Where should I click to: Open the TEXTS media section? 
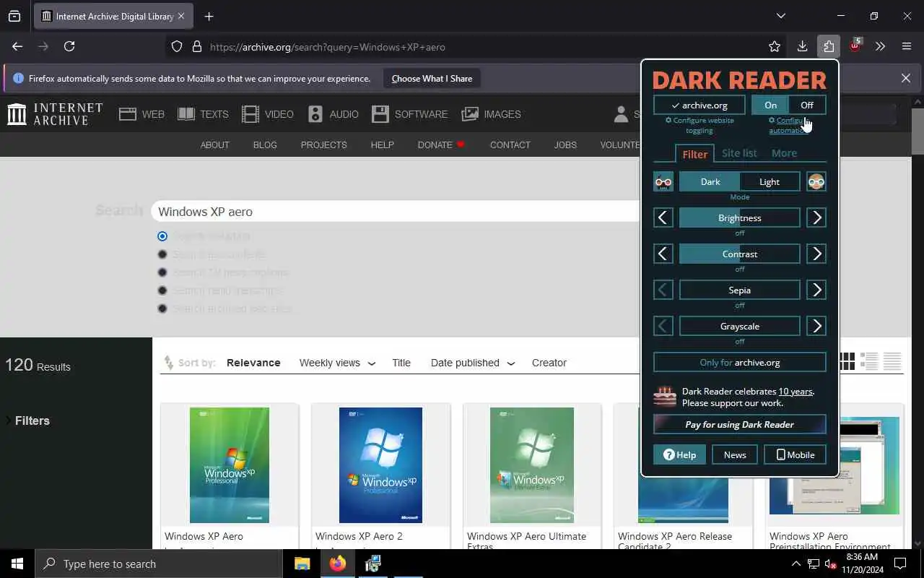click(203, 114)
